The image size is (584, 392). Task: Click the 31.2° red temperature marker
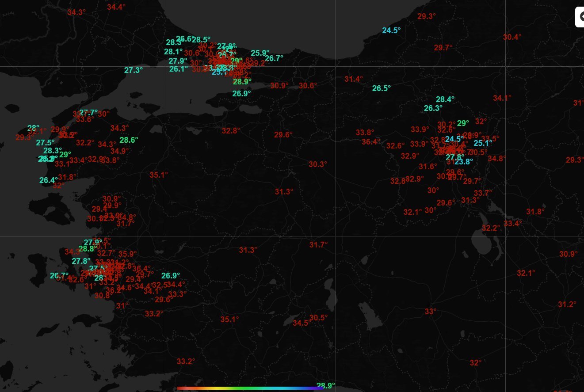[x=567, y=304]
